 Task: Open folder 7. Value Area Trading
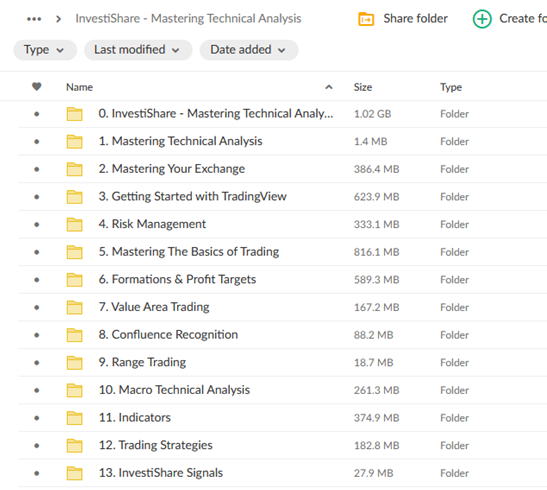(154, 307)
